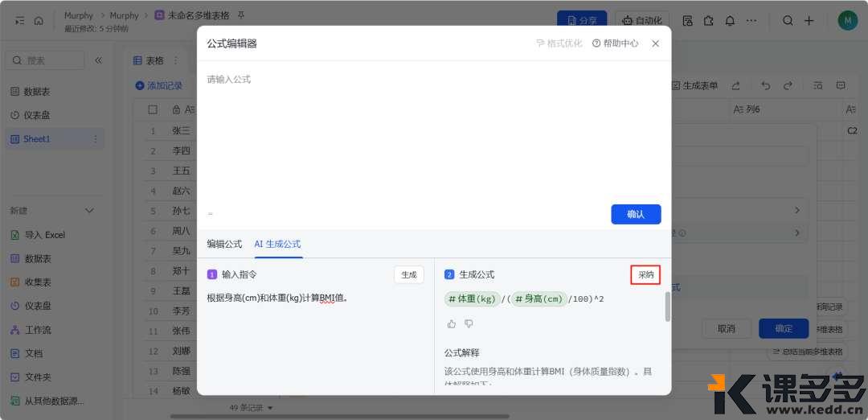Click the instruction text about BMI

click(276, 298)
